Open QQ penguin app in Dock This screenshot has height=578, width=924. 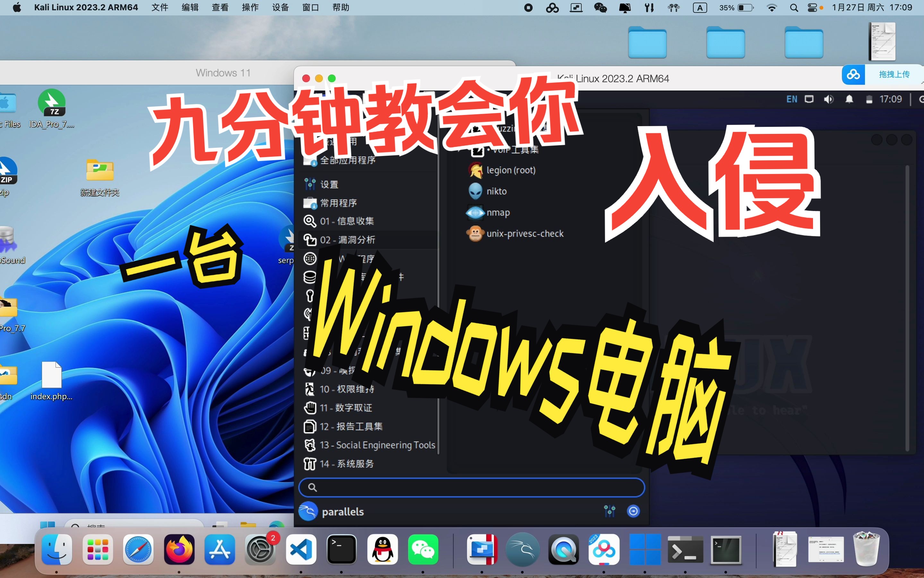point(382,550)
